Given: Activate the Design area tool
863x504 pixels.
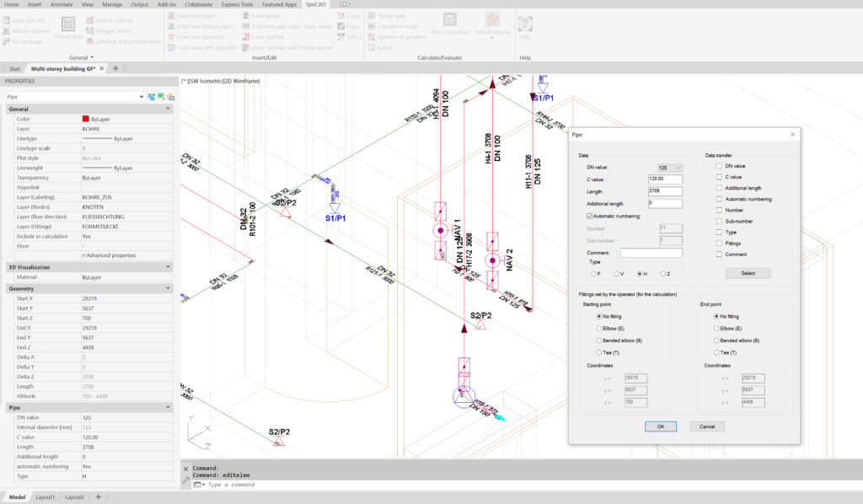Looking at the screenshot, I should [x=389, y=16].
